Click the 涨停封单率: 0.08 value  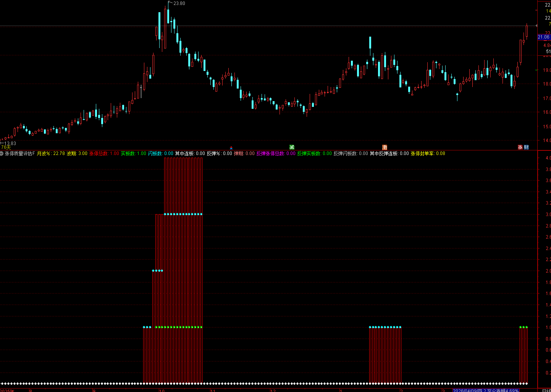tap(428, 153)
